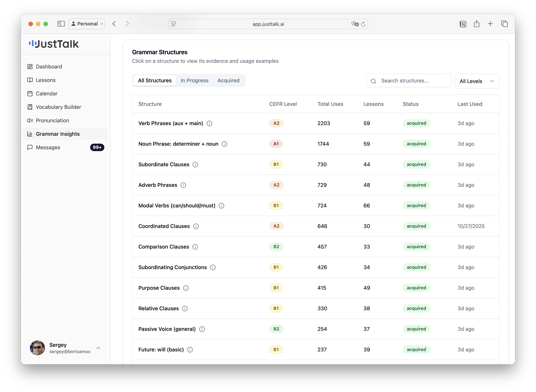
Task: Switch to the All Structures tab
Action: (x=155, y=80)
